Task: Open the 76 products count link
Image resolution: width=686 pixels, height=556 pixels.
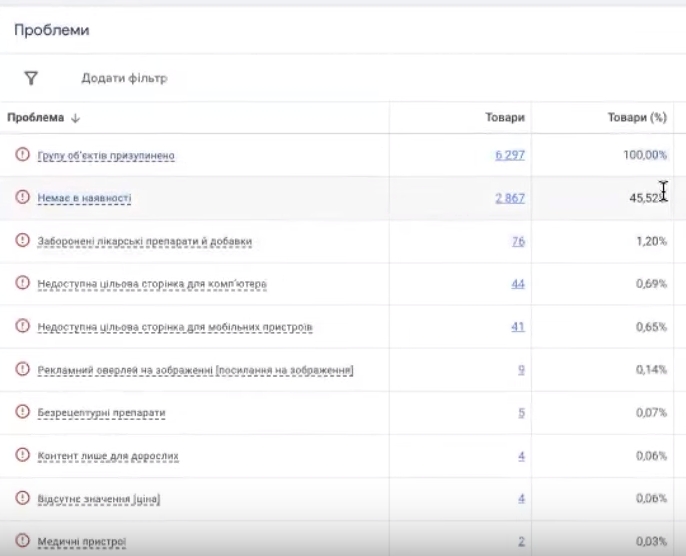Action: (x=518, y=241)
